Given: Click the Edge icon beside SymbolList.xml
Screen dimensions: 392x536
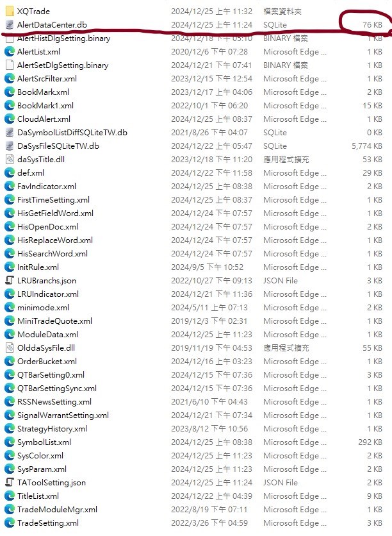Looking at the screenshot, I should [10, 442].
